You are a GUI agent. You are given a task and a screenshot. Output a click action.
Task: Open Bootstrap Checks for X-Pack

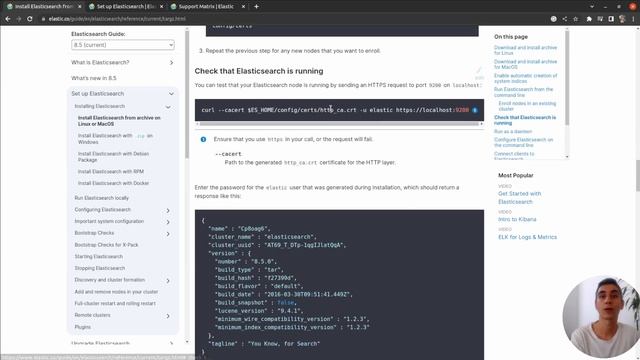(x=107, y=245)
